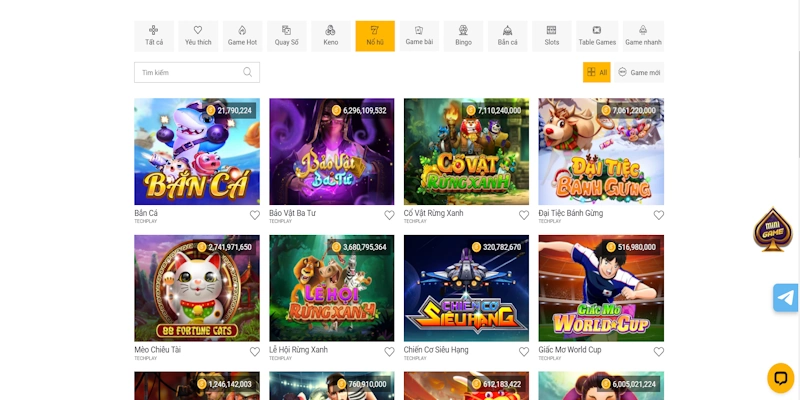
Task: Open the Mini Game spade icon
Action: (772, 230)
